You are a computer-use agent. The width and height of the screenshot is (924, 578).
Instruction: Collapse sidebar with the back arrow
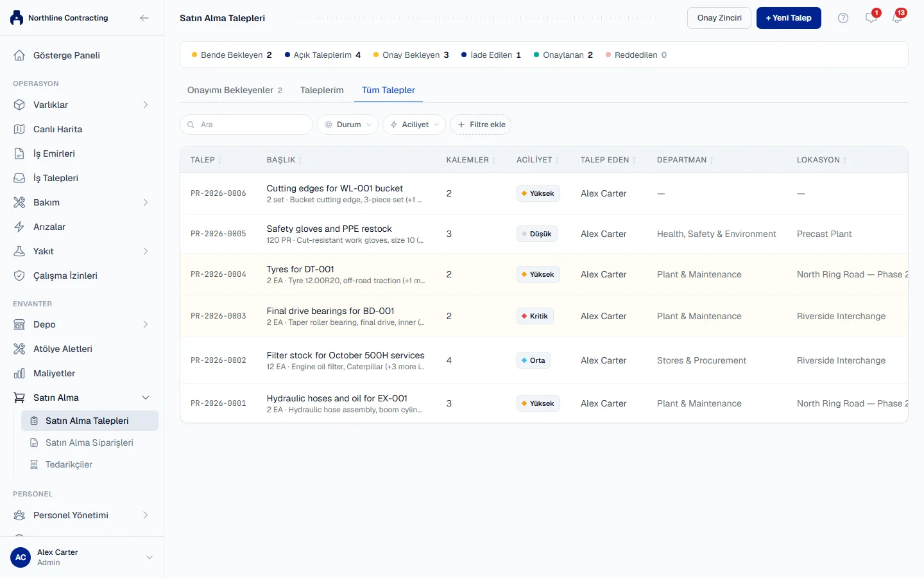[x=144, y=18]
